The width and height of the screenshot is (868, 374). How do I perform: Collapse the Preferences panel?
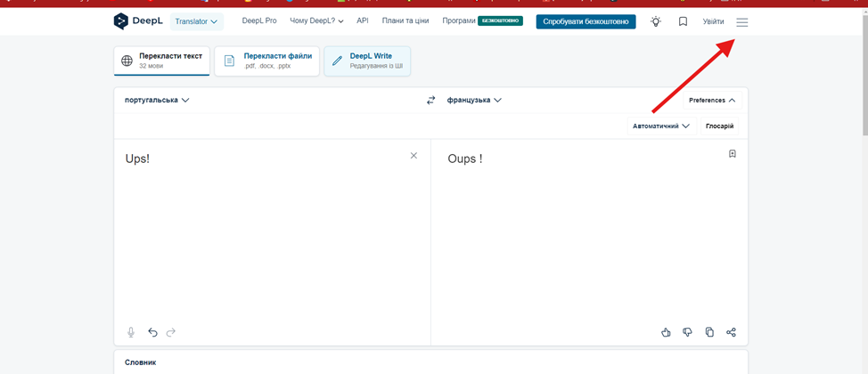click(x=712, y=100)
